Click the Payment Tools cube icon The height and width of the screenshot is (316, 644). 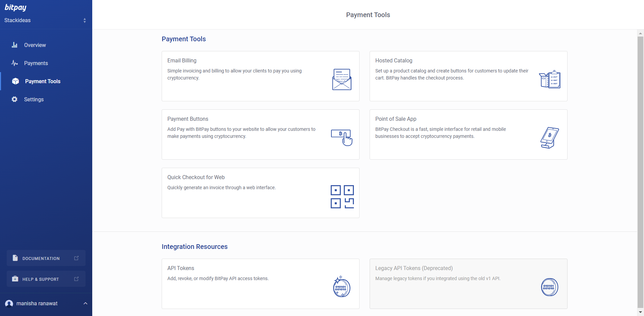(x=15, y=81)
